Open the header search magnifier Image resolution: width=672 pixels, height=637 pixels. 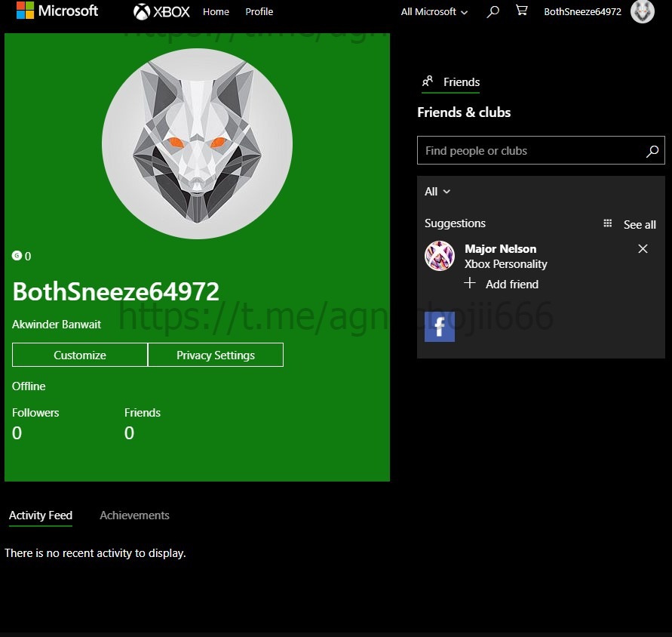pos(492,11)
